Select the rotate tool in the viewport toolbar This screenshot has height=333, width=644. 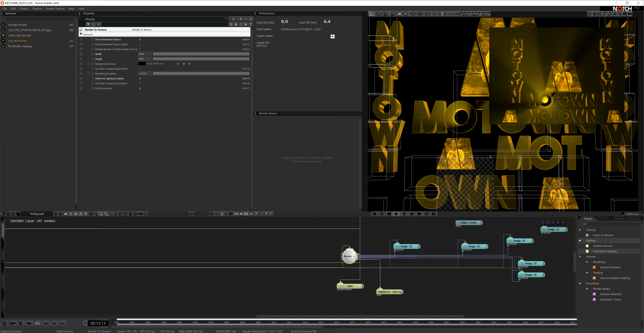[378, 14]
